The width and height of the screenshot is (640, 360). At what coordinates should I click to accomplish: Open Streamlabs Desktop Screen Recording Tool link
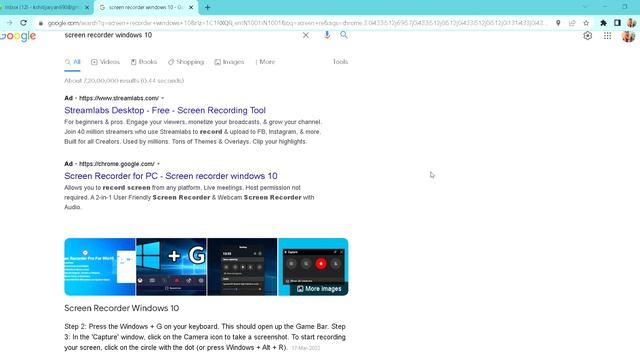click(165, 110)
